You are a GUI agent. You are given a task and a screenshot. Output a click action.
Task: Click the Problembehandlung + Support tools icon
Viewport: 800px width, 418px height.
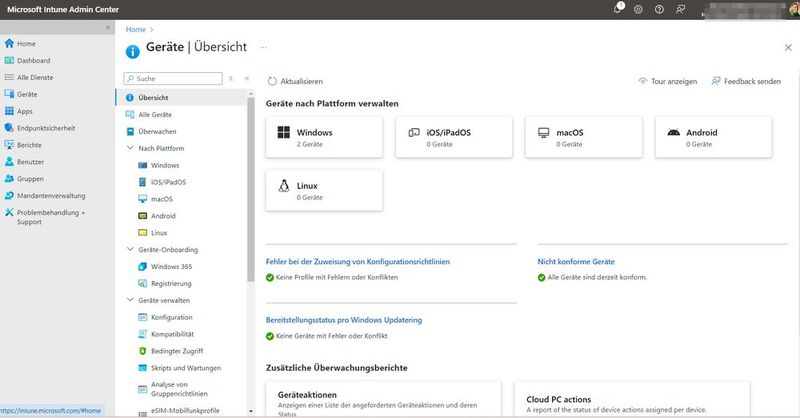point(9,212)
